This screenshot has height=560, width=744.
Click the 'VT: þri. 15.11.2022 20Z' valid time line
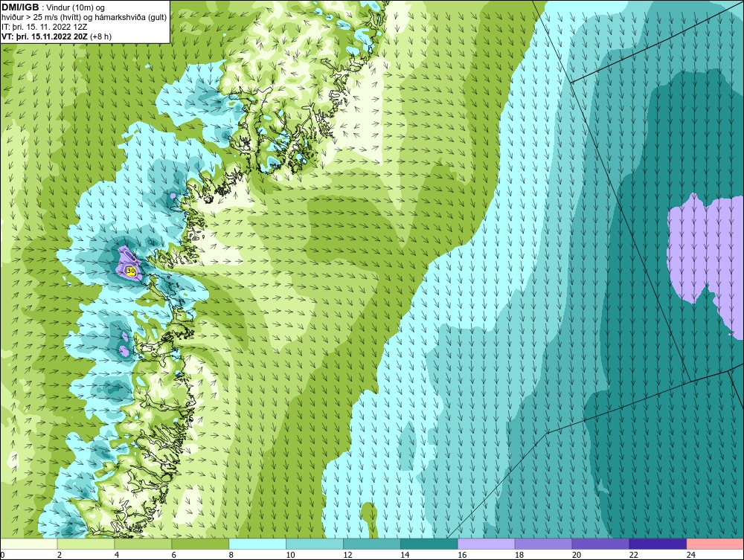point(44,36)
